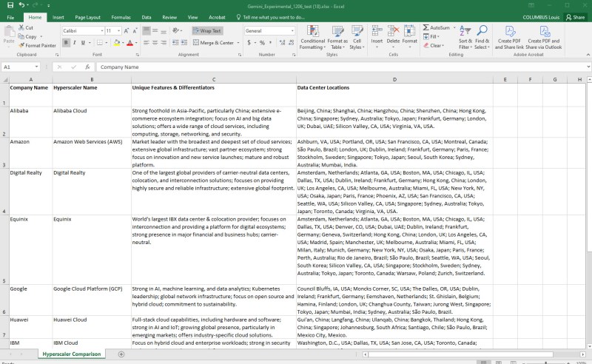This screenshot has width=592, height=364.
Task: Click the Paste clipboard icon
Action: click(x=9, y=32)
